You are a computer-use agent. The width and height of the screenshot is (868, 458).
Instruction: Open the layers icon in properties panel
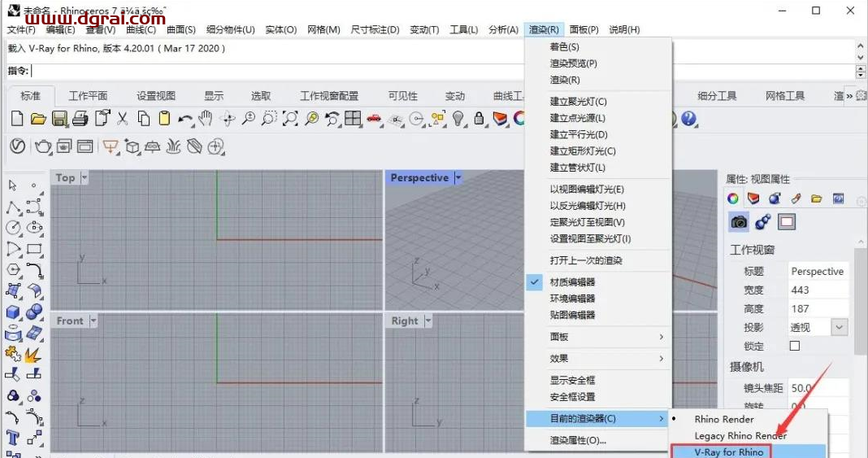coord(753,198)
